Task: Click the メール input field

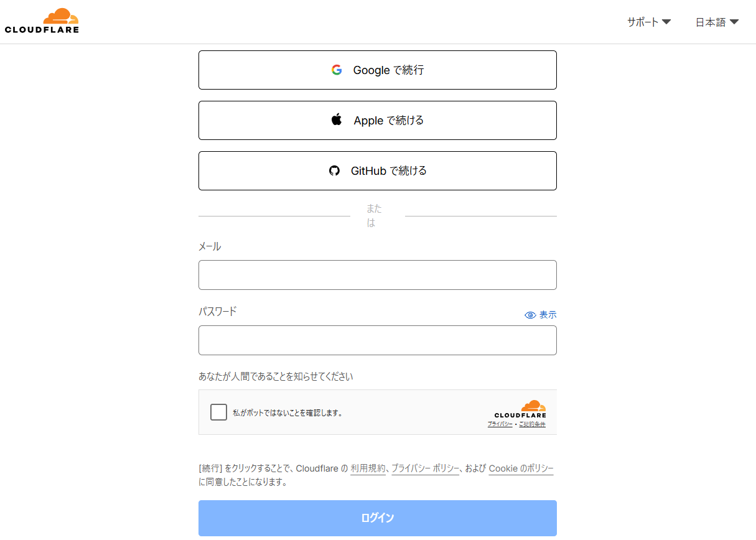Action: coord(377,275)
